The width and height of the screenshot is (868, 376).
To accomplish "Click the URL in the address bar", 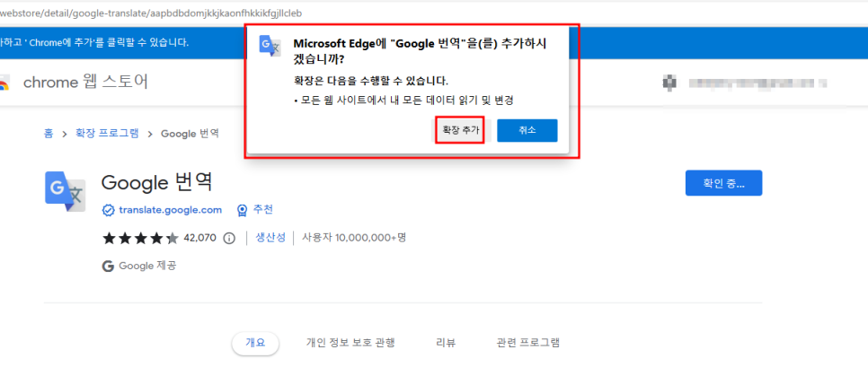I will coord(151,13).
